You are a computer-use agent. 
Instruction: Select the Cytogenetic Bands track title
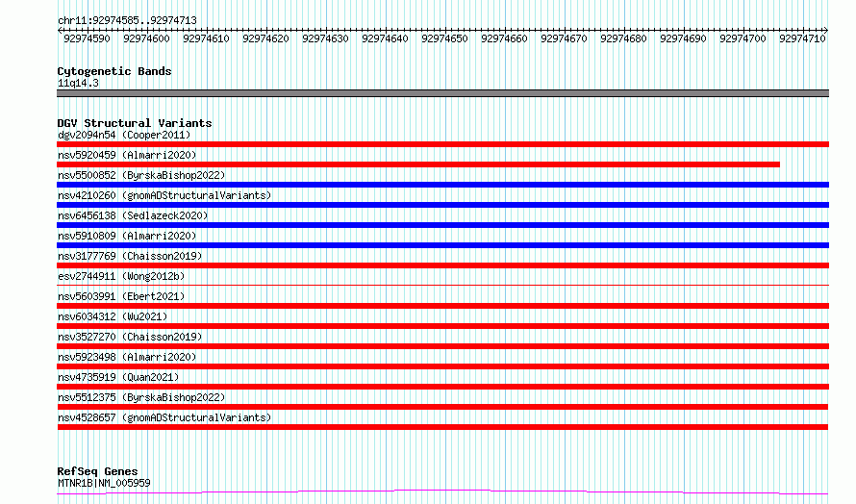click(114, 71)
